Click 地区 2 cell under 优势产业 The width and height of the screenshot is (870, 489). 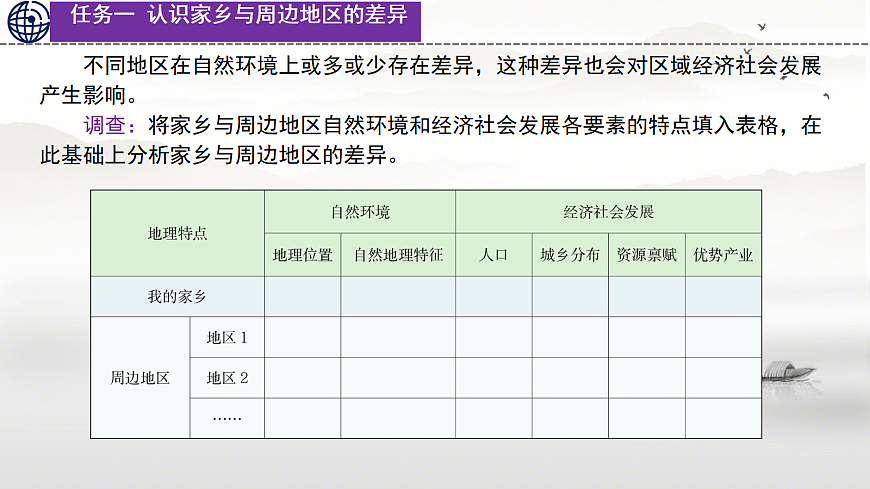coord(724,378)
